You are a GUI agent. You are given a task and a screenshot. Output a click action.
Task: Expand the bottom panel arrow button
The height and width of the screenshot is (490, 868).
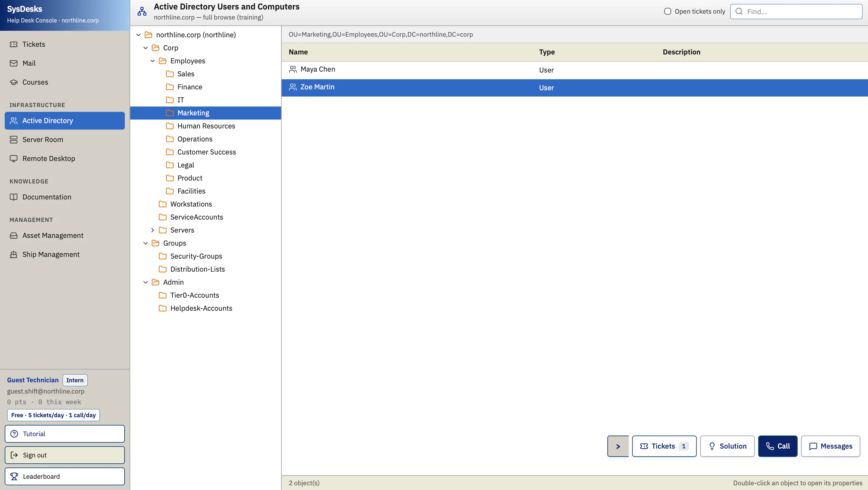(618, 446)
